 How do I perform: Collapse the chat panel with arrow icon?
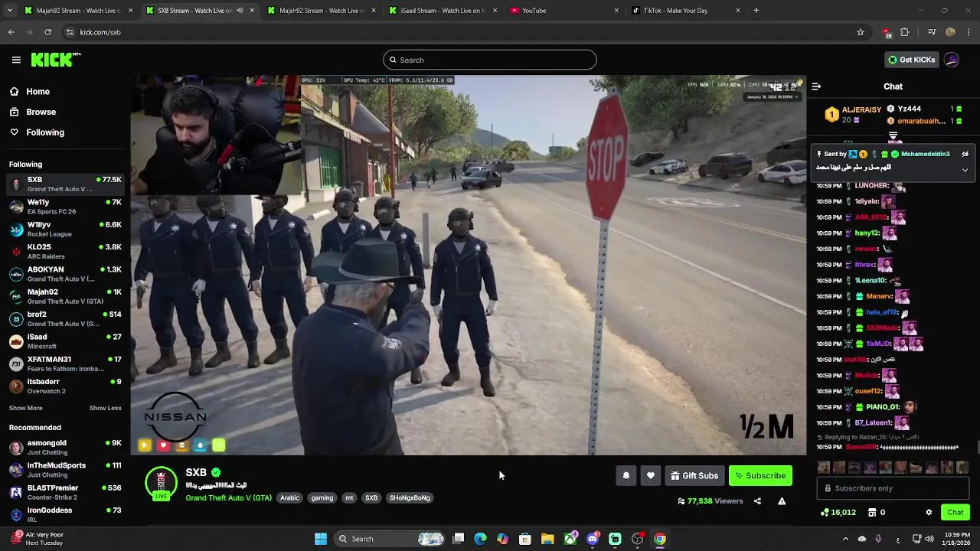click(816, 86)
